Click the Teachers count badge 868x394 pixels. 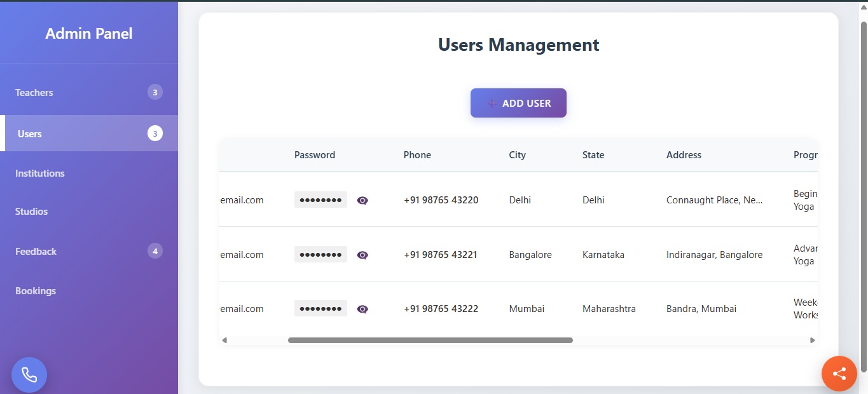pos(155,92)
